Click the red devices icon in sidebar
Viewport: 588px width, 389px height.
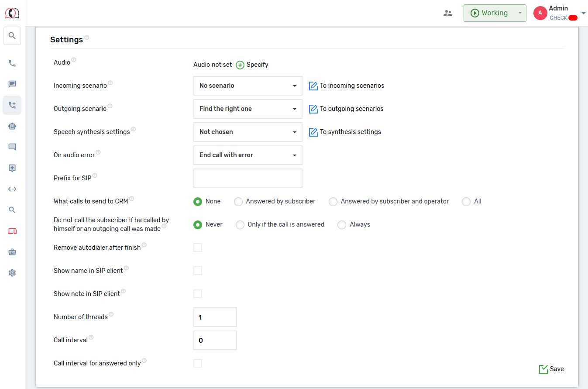(12, 231)
